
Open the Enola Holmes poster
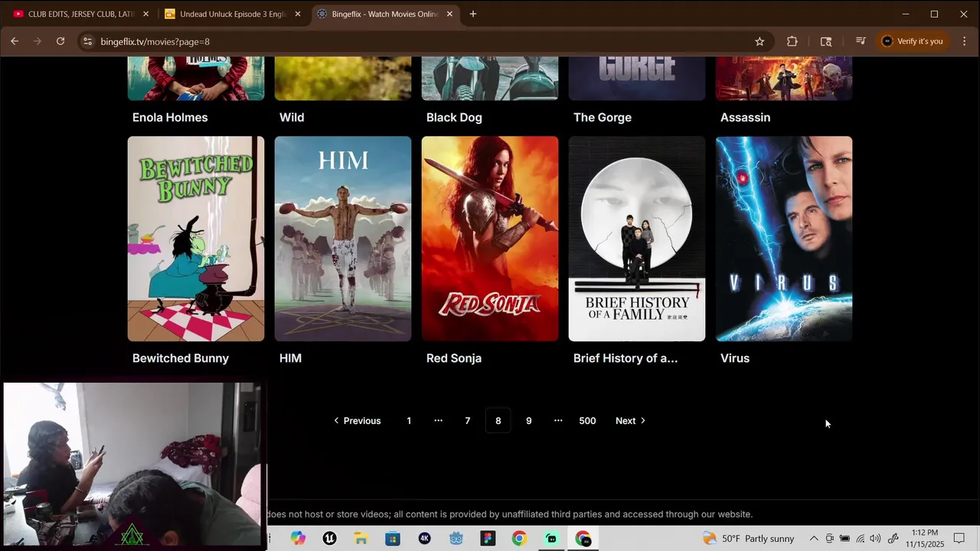click(196, 78)
